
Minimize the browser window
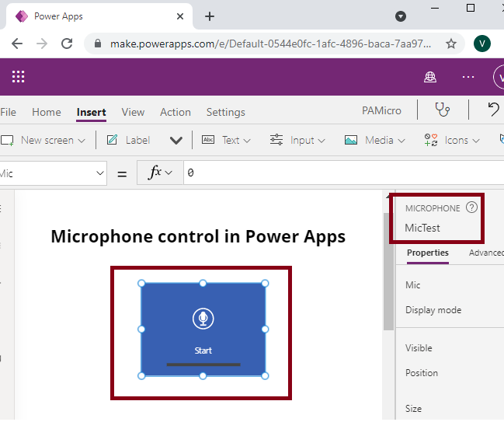(x=435, y=8)
